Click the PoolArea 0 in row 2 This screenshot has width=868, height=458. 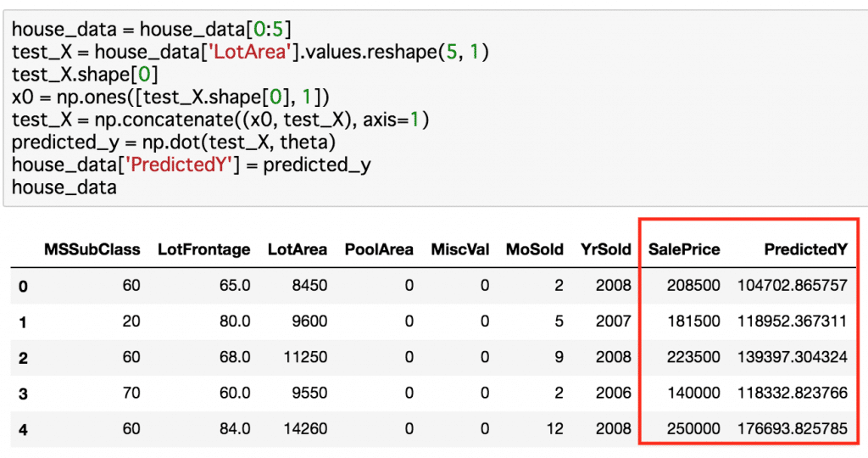point(409,357)
